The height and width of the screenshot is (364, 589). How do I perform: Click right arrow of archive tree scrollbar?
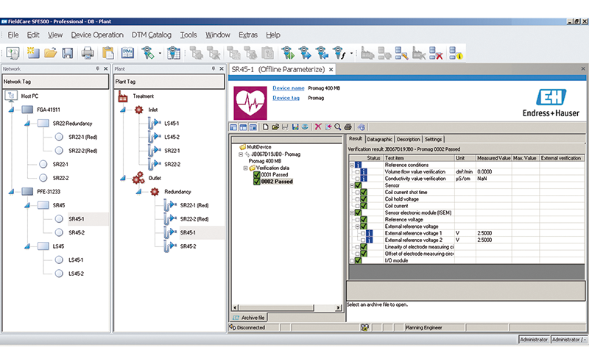[339, 307]
